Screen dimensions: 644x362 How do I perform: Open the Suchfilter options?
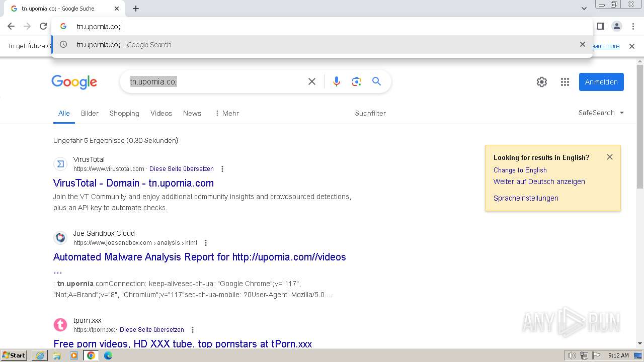(x=370, y=113)
